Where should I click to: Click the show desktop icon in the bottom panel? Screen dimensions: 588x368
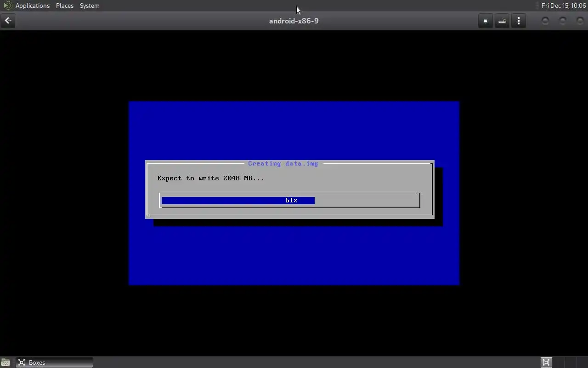coord(6,362)
